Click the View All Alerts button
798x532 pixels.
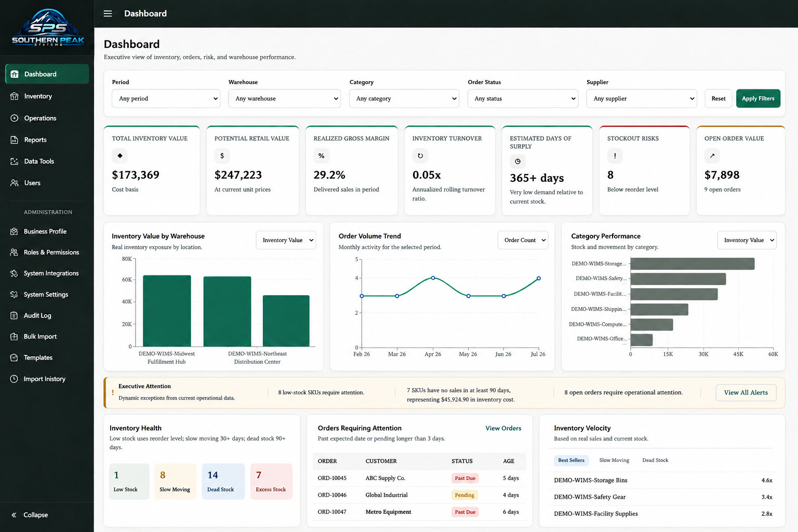point(746,393)
